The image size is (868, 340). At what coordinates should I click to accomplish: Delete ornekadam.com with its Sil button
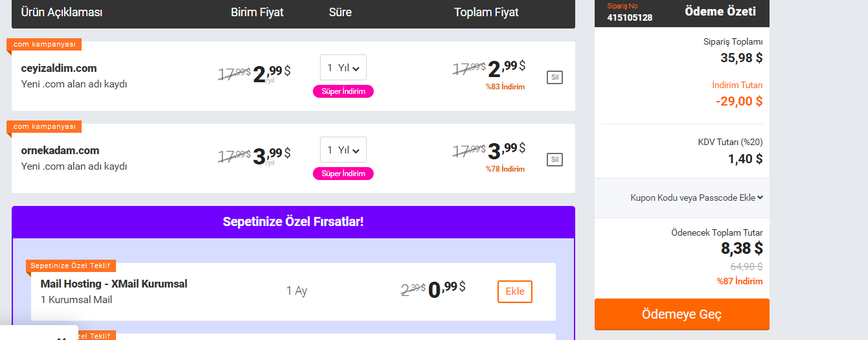[554, 160]
